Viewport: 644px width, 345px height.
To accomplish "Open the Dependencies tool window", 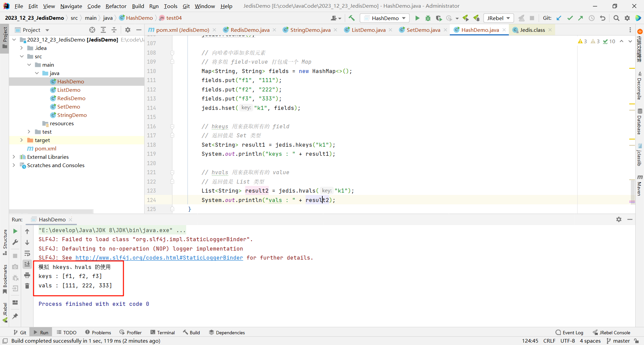I will pos(227,332).
